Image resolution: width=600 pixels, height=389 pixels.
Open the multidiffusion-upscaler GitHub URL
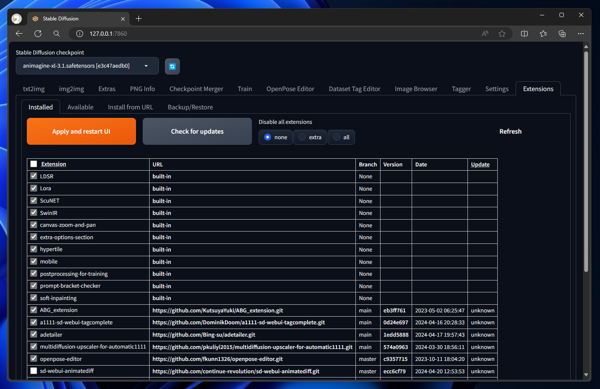point(252,347)
